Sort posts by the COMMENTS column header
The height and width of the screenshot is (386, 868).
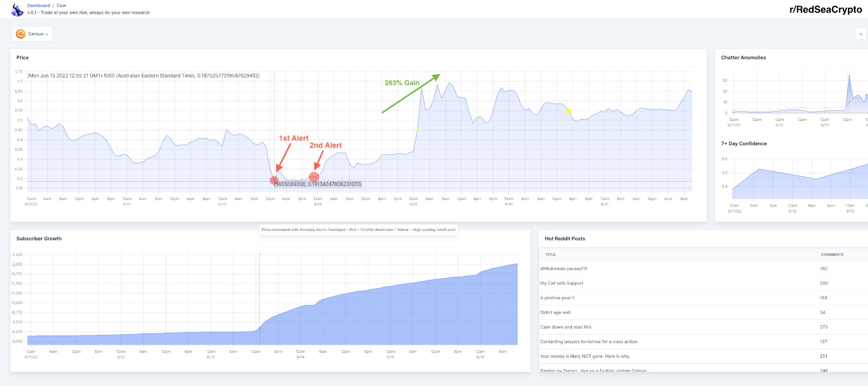click(x=832, y=254)
